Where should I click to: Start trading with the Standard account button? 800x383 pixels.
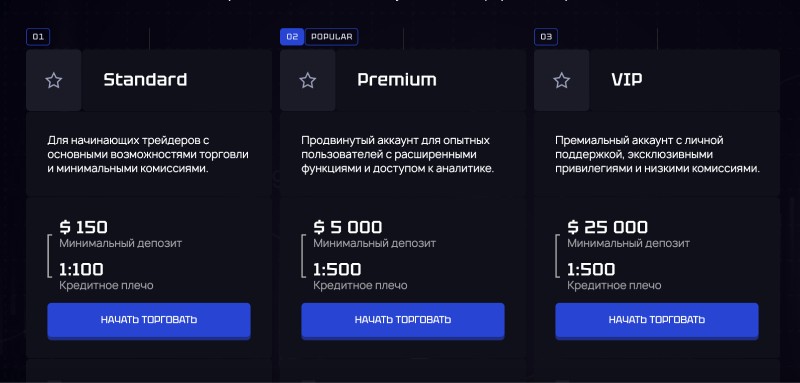pyautogui.click(x=149, y=320)
